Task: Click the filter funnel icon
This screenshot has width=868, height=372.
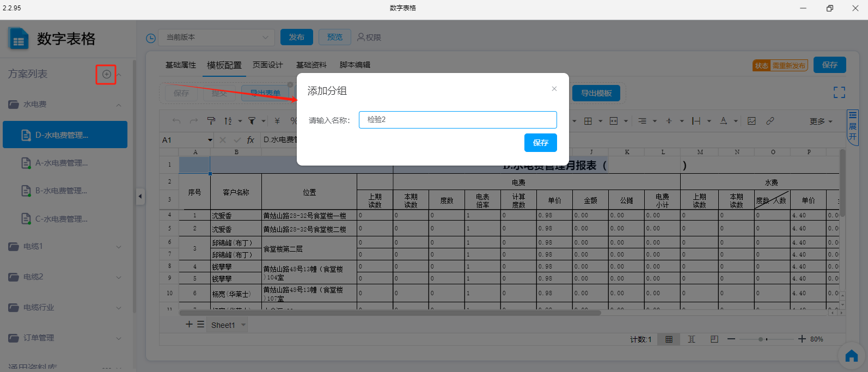Action: (x=252, y=121)
